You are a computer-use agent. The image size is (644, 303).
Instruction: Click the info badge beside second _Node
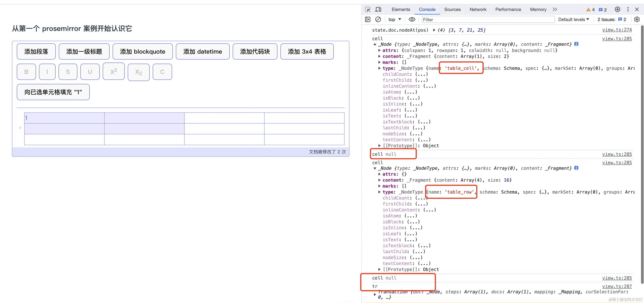coord(576,168)
